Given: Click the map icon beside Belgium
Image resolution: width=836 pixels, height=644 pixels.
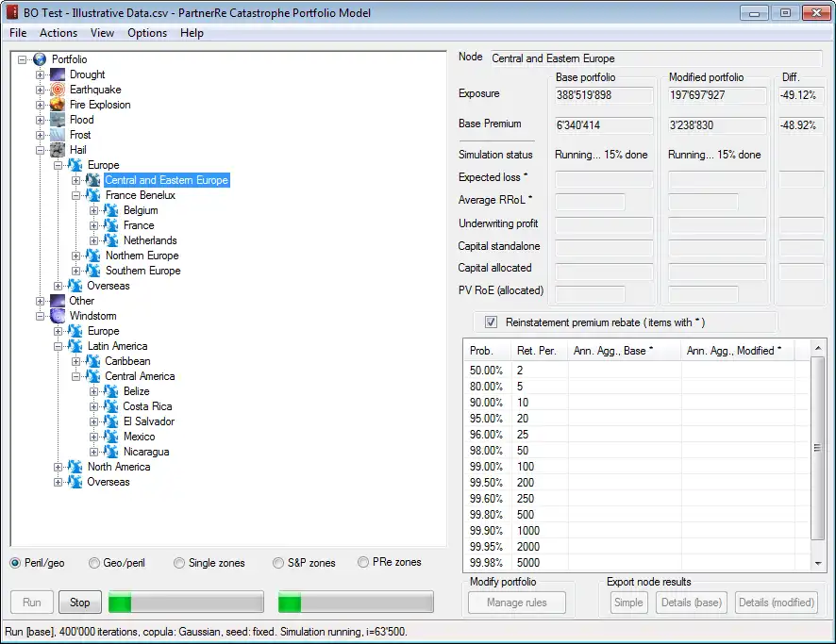Looking at the screenshot, I should [x=111, y=210].
